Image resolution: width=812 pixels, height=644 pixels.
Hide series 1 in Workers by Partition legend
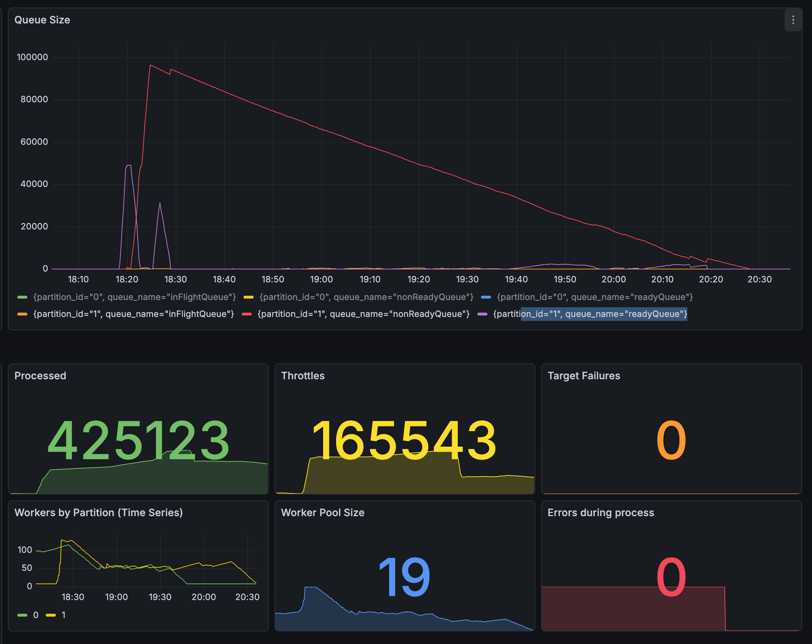pos(63,615)
